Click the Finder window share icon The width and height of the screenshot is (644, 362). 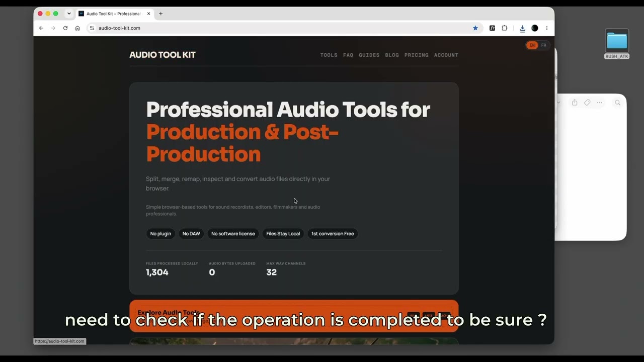[575, 103]
